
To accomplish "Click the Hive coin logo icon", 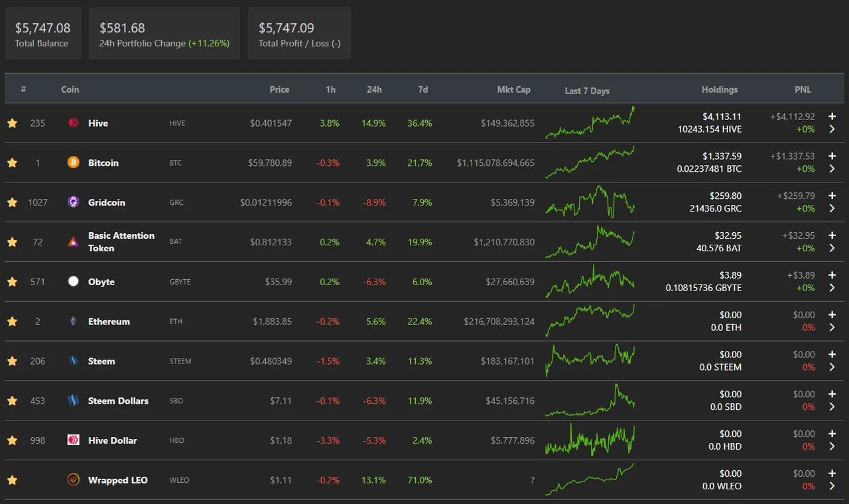I will click(x=74, y=123).
